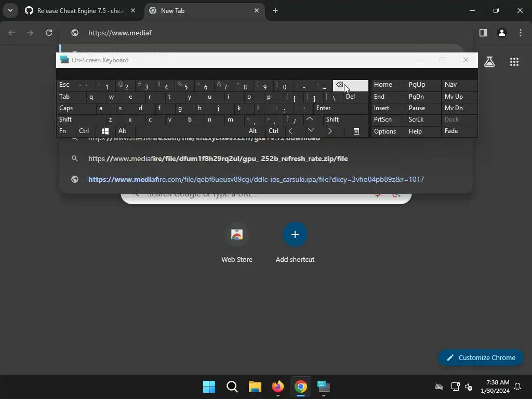Toggle the Fade key on keyboard
Screen dimensions: 532x399
(x=459, y=131)
